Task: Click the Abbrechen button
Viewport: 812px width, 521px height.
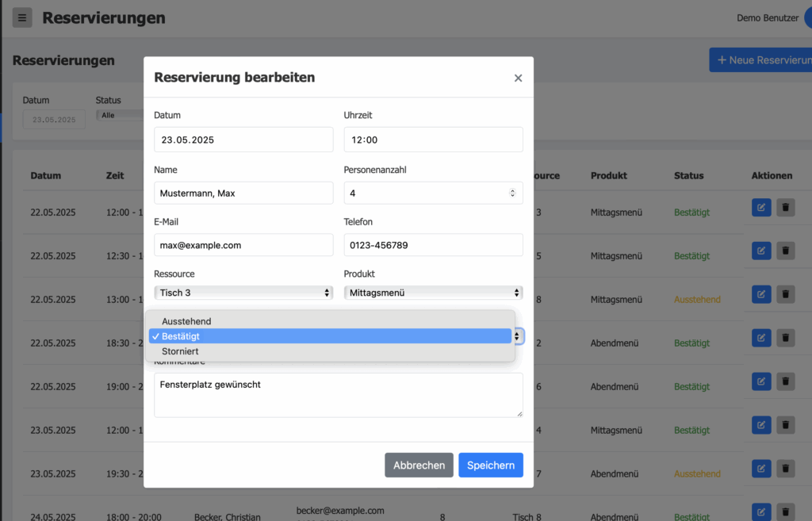Action: (x=419, y=465)
